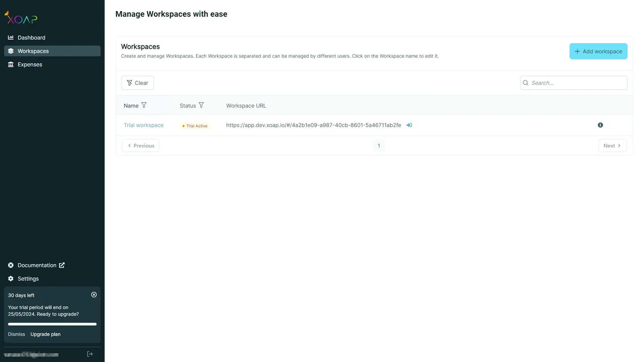Image resolution: width=644 pixels, height=362 pixels.
Task: Click the Dashboard chart icon
Action: 11,38
